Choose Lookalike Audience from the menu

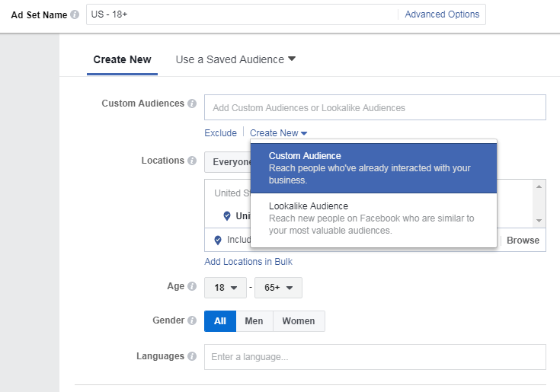point(373,218)
